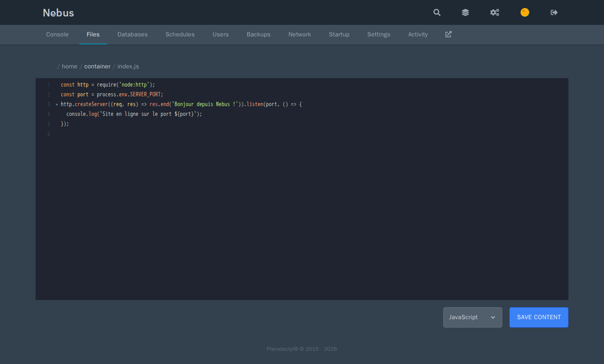The image size is (604, 364).
Task: Click line number 4 in the gutter
Action: pos(49,114)
